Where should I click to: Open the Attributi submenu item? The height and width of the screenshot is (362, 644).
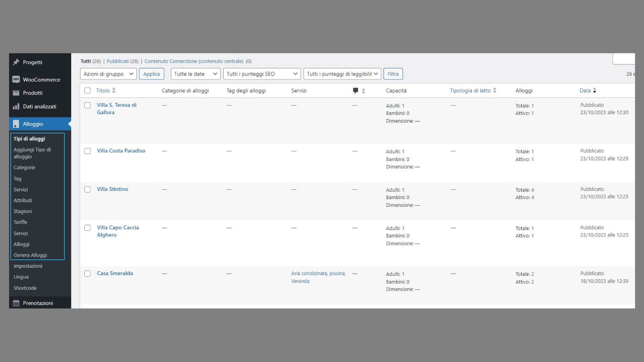click(23, 200)
